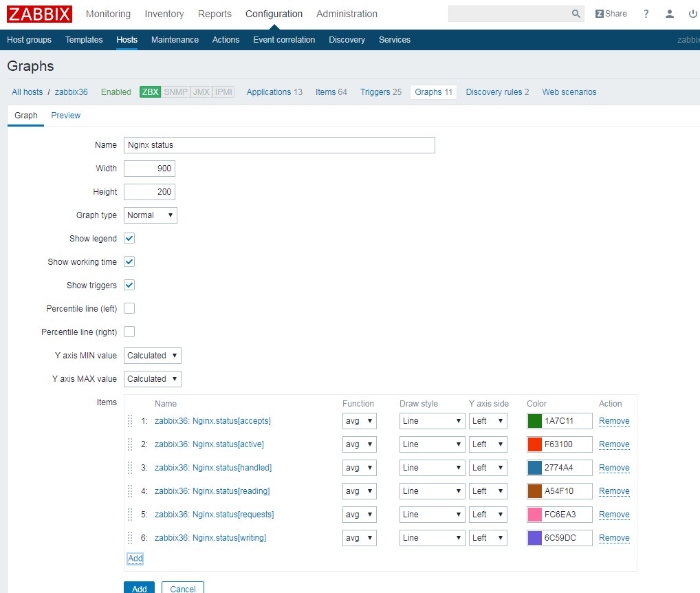700x593 pixels.
Task: Click the Zabbix logo
Action: pos(40,14)
